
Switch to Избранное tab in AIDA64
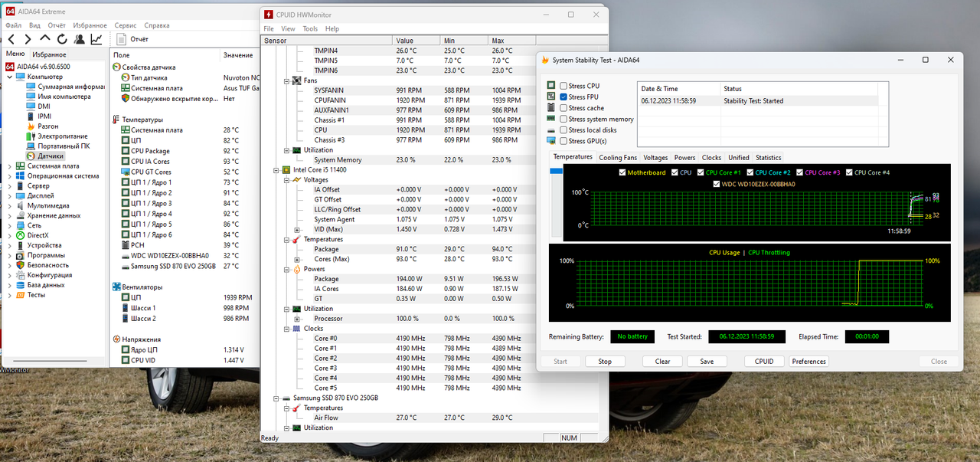coord(49,54)
